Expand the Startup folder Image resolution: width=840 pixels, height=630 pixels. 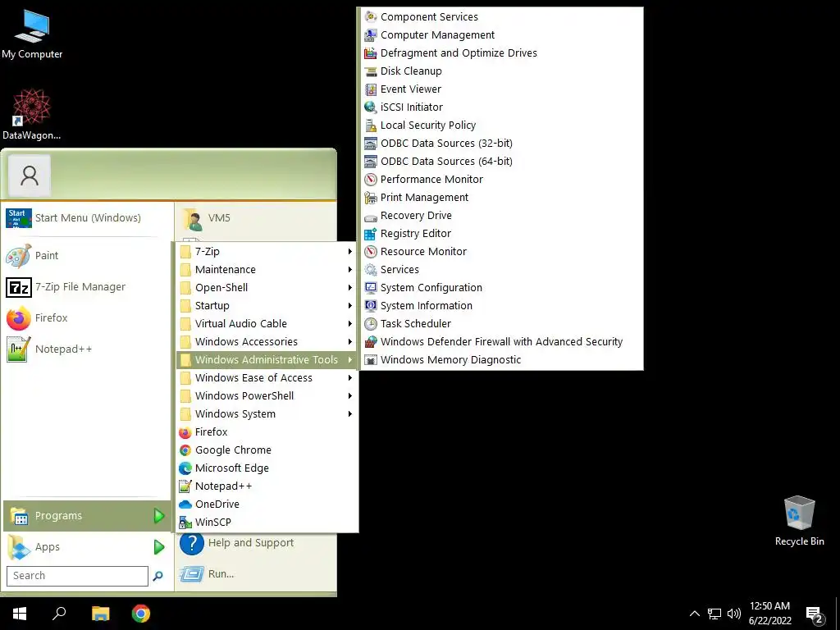(x=267, y=305)
